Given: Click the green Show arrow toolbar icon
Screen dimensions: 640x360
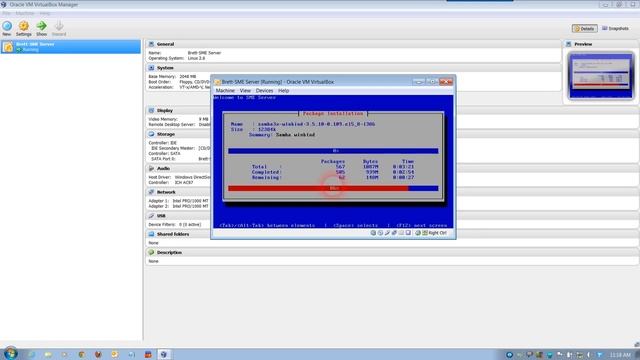Looking at the screenshot, I should (x=41, y=26).
